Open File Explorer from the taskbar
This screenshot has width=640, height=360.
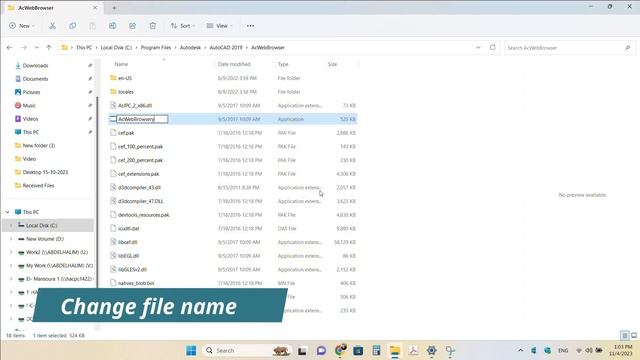[395, 350]
